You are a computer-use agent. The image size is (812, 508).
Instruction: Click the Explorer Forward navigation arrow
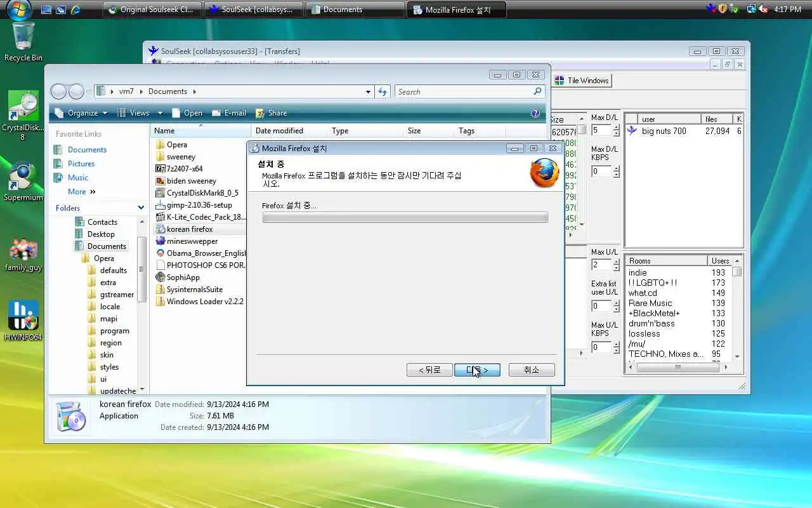pos(76,91)
